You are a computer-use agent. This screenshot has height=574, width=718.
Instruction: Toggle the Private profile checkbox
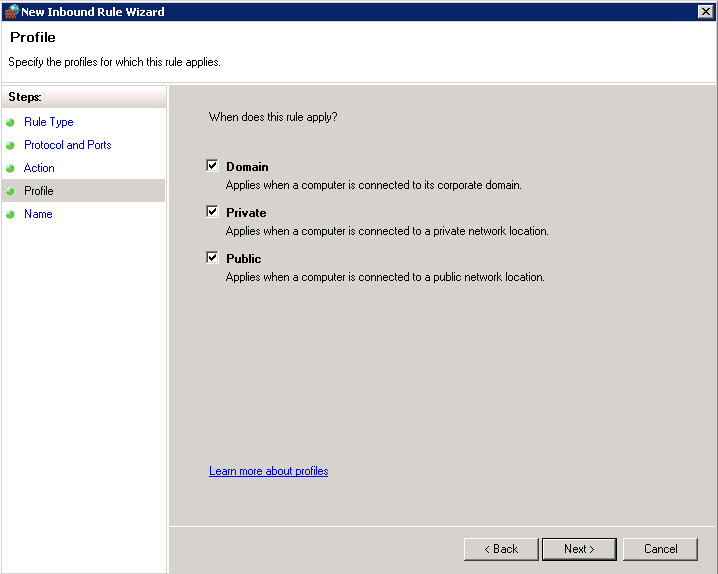coord(212,212)
